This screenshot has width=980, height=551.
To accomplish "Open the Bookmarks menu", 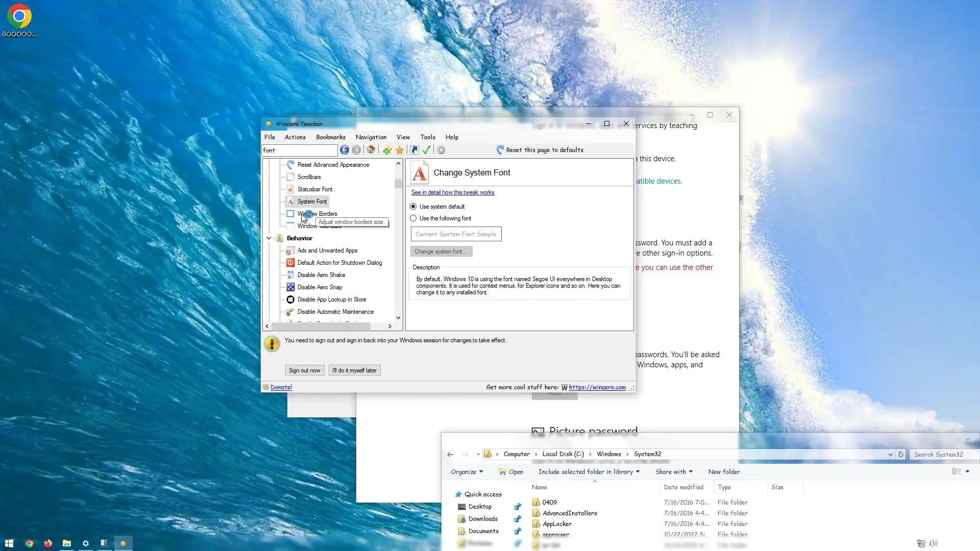I will 330,137.
